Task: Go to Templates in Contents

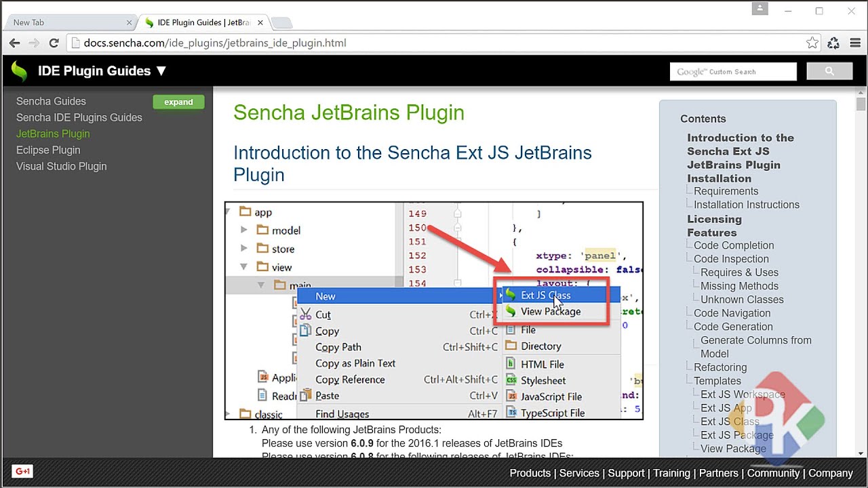Action: [x=717, y=381]
